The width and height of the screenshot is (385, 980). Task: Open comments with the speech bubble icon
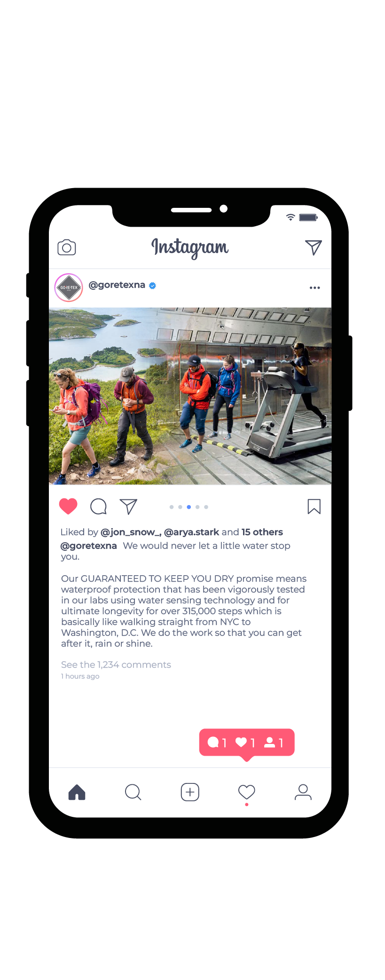tap(98, 506)
